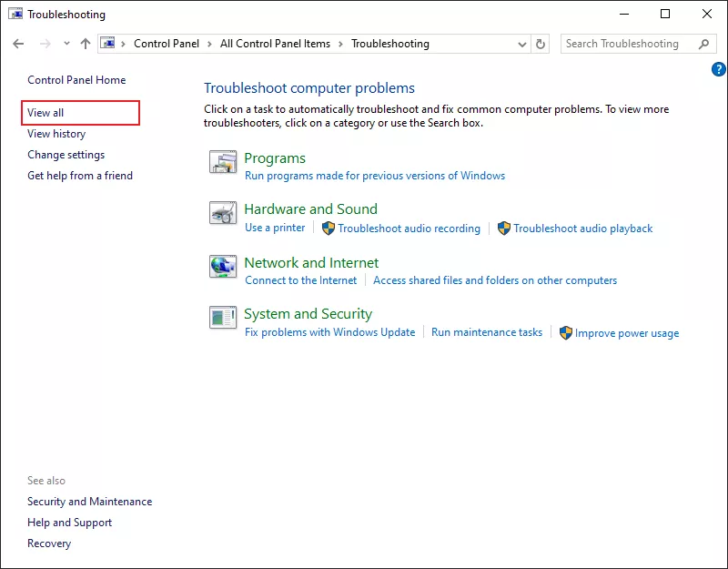Maximize the Troubleshooting window
Screen dimensions: 728x569
tap(665, 14)
